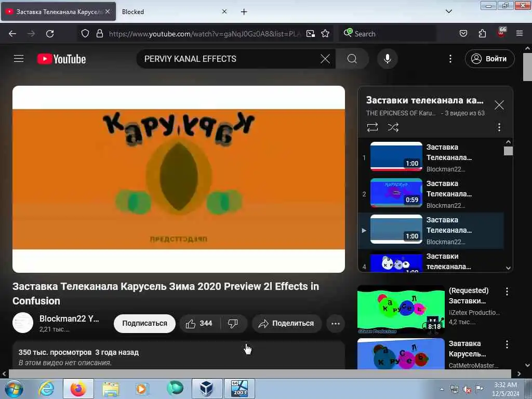The image size is (532, 399).
Task: Select currently playing playlist item 3
Action: (431, 230)
